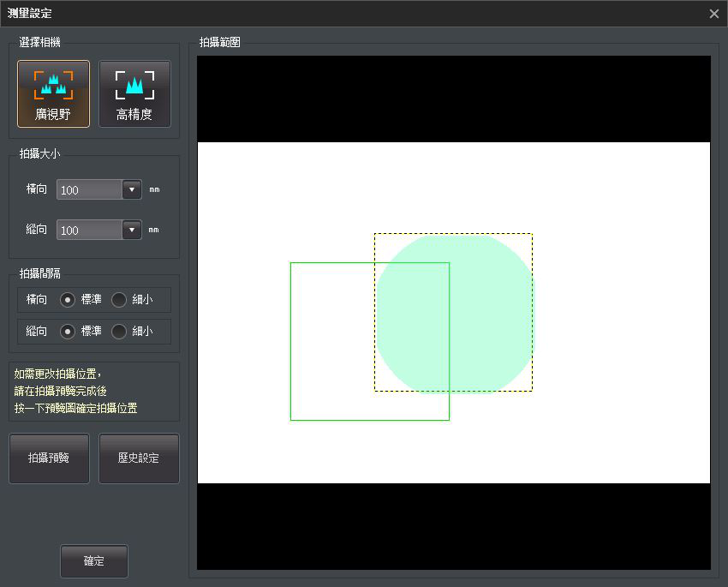Screen dimensions: 728x587
Task: Select the 廣視野 wide-field camera
Action: click(53, 93)
